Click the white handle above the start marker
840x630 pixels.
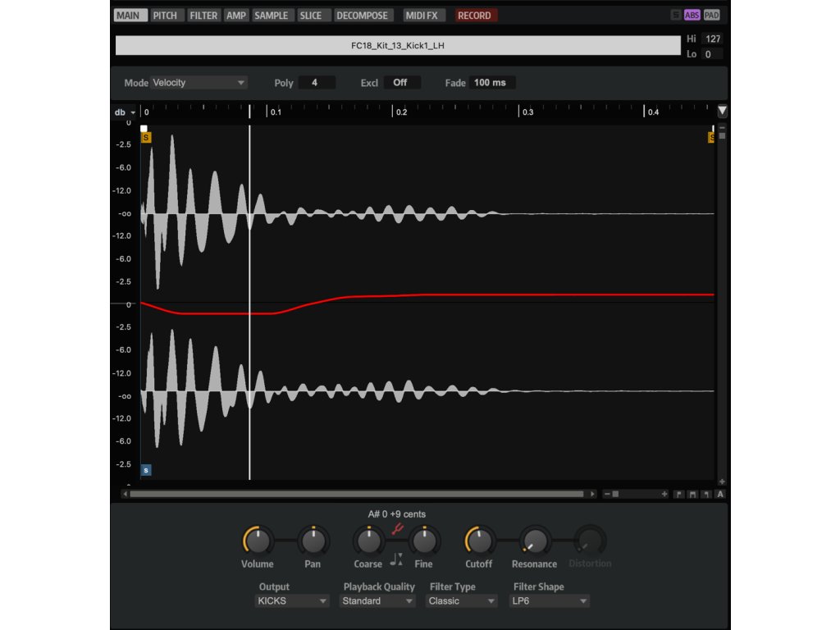tap(144, 129)
